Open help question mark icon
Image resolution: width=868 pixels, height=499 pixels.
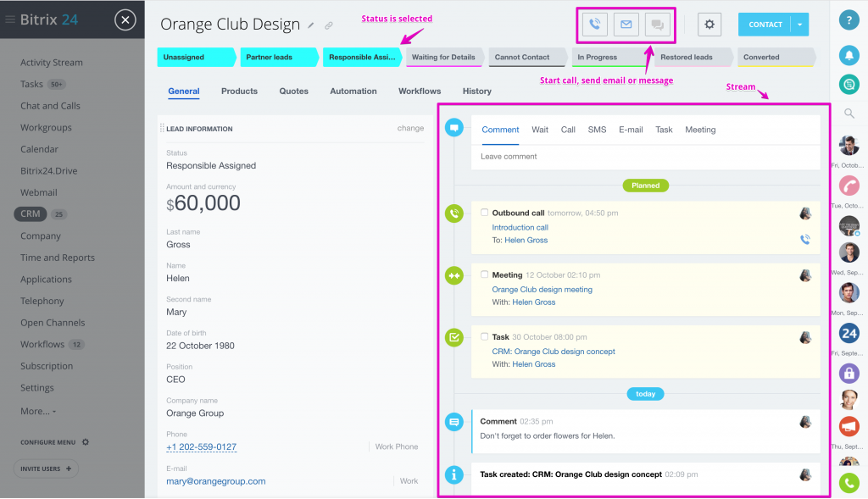(x=849, y=20)
